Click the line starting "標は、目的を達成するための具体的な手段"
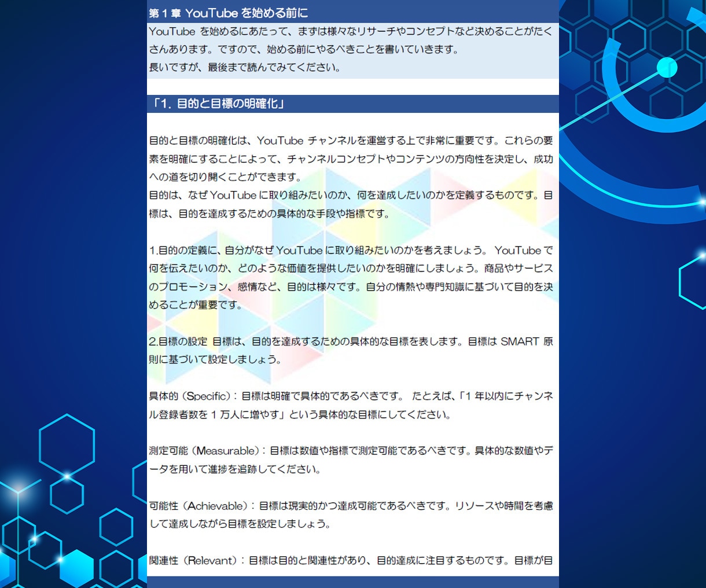Viewport: 706px width, 588px height. coord(269,214)
